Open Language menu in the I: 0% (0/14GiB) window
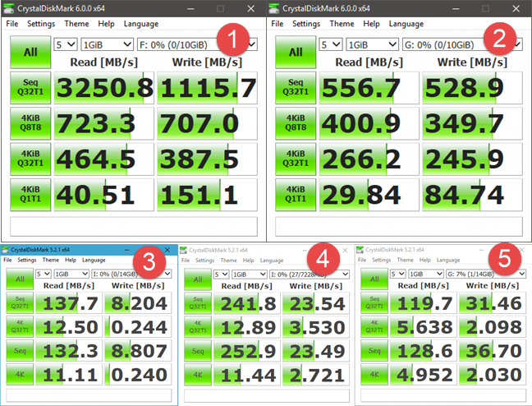532x406 pixels. point(94,260)
